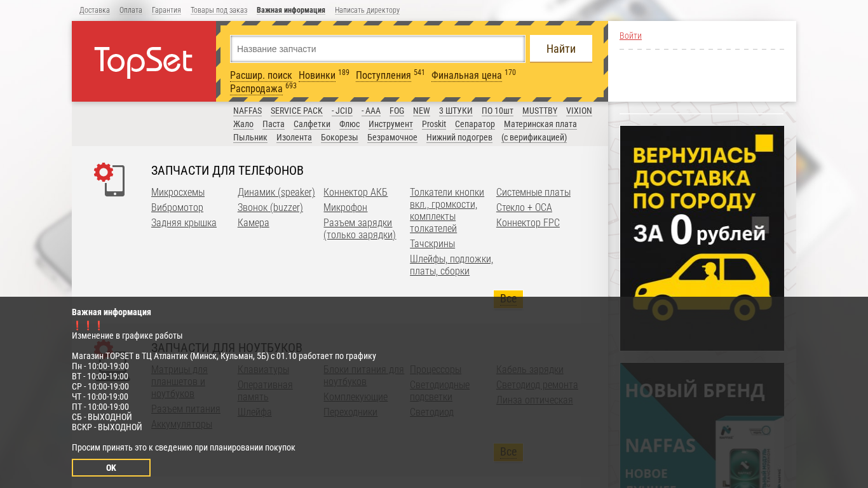Select the NEW tag
The image size is (868, 488).
421,111
